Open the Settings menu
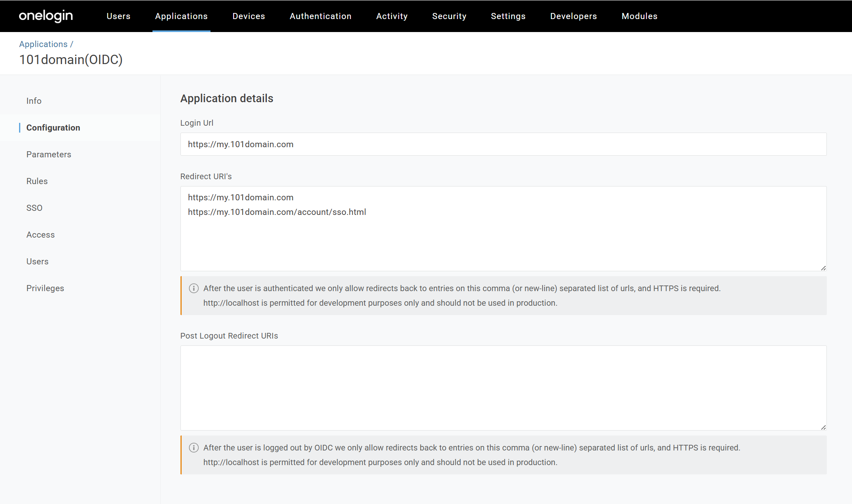The width and height of the screenshot is (852, 504). click(508, 16)
